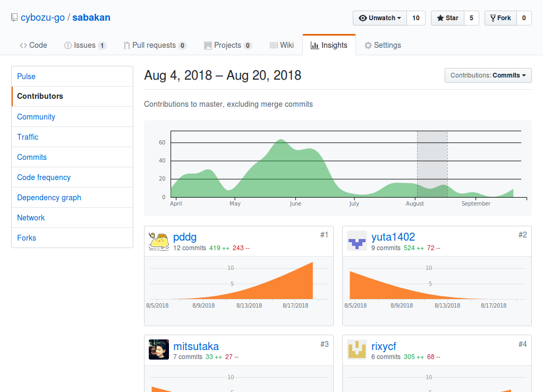Click the #2 rank label on yuta1402's card
Screen dimensions: 543x392
pyautogui.click(x=523, y=235)
